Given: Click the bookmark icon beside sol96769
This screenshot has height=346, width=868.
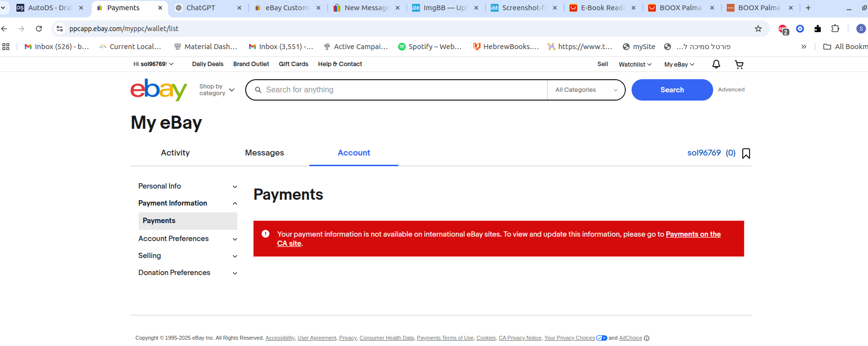Looking at the screenshot, I should point(746,154).
